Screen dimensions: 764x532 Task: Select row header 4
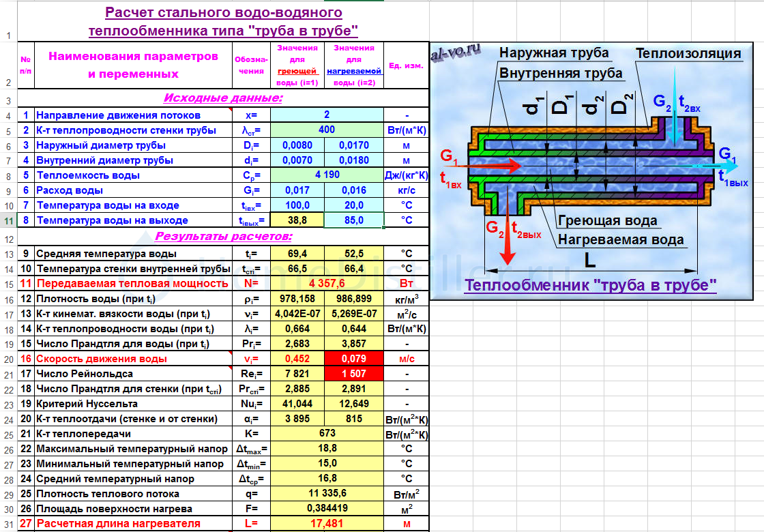point(8,115)
